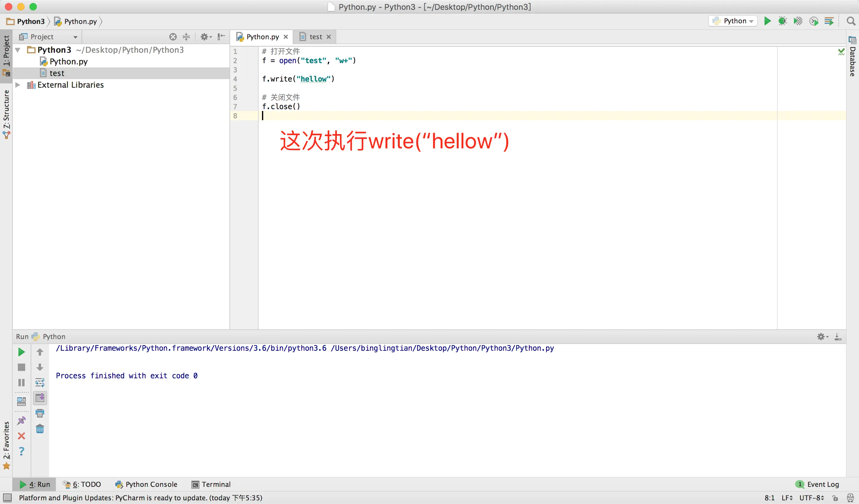Click the Search Everywhere magnifier icon
This screenshot has height=504, width=859.
tap(851, 21)
